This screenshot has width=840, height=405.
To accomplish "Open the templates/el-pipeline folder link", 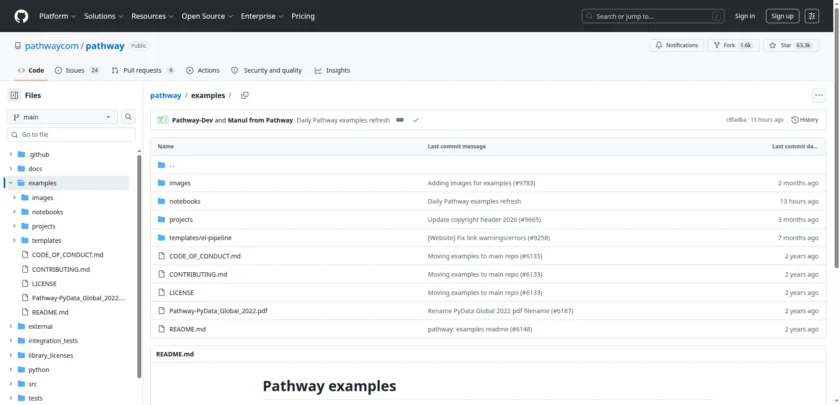I will (x=200, y=238).
